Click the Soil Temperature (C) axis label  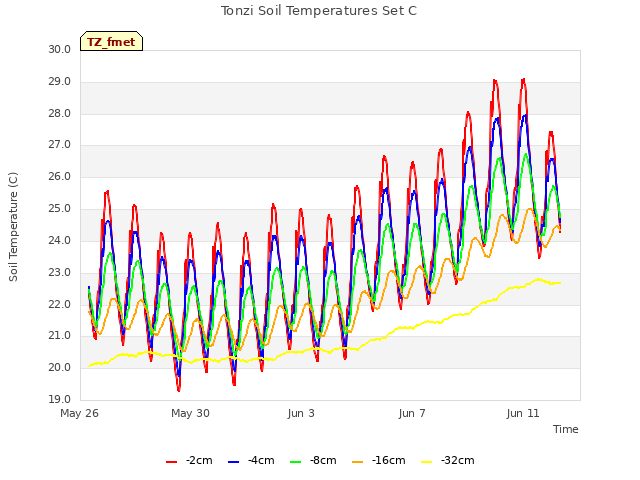click(x=13, y=227)
